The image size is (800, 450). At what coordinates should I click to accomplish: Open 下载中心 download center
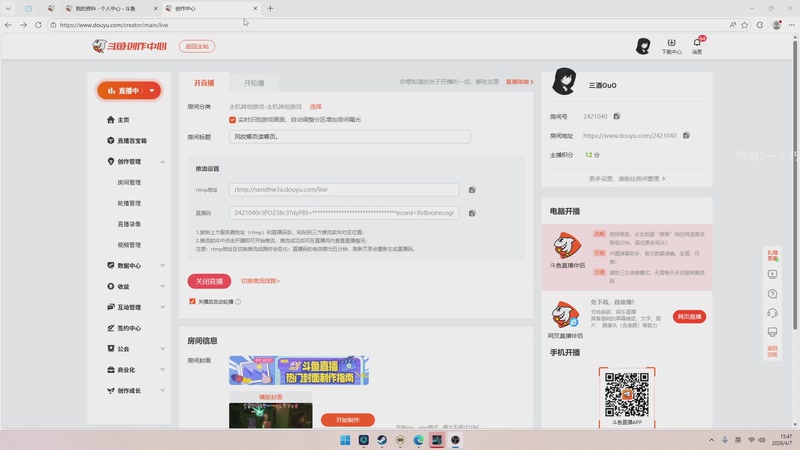[671, 46]
